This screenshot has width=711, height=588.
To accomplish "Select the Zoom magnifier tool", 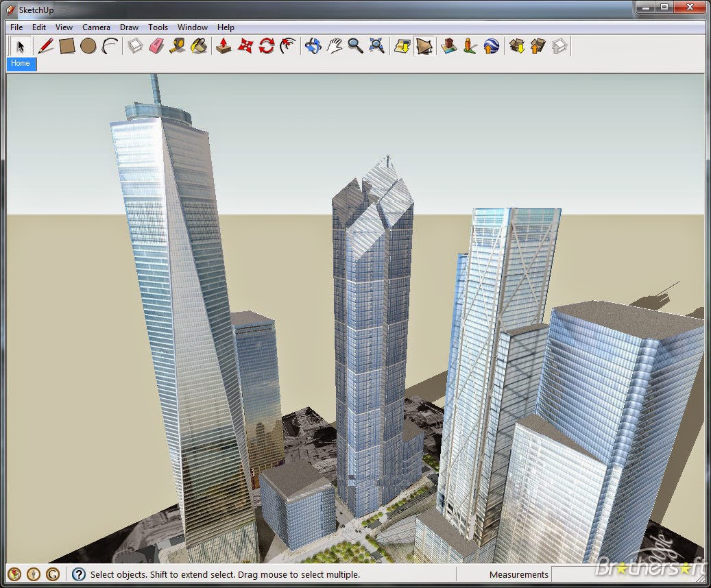I will tap(355, 46).
